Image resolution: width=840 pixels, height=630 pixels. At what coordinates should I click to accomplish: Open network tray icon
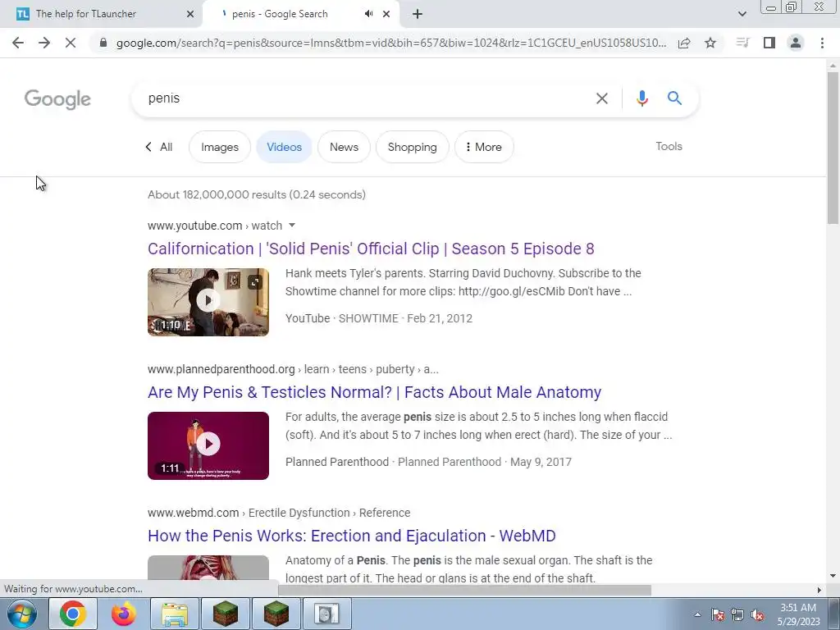pyautogui.click(x=737, y=614)
